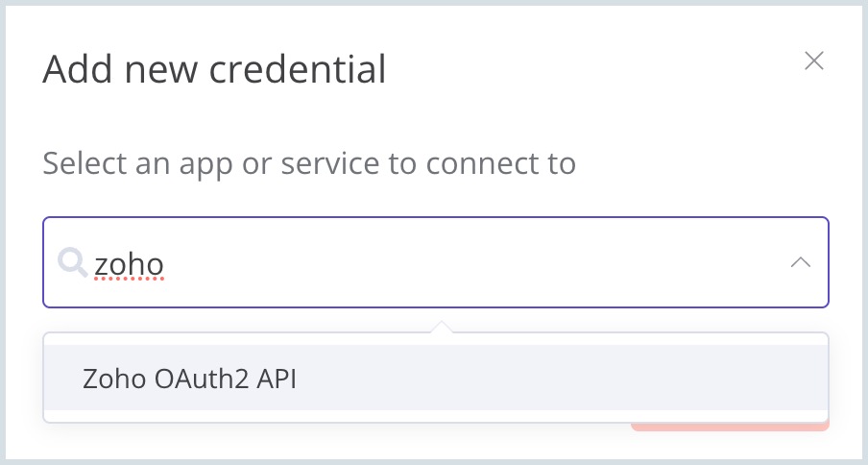Close the app selection dropdown list
This screenshot has width=868, height=465.
tap(800, 262)
